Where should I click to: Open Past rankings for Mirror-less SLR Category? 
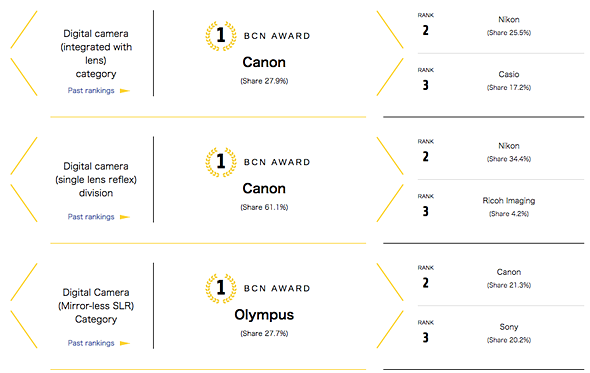point(91,343)
